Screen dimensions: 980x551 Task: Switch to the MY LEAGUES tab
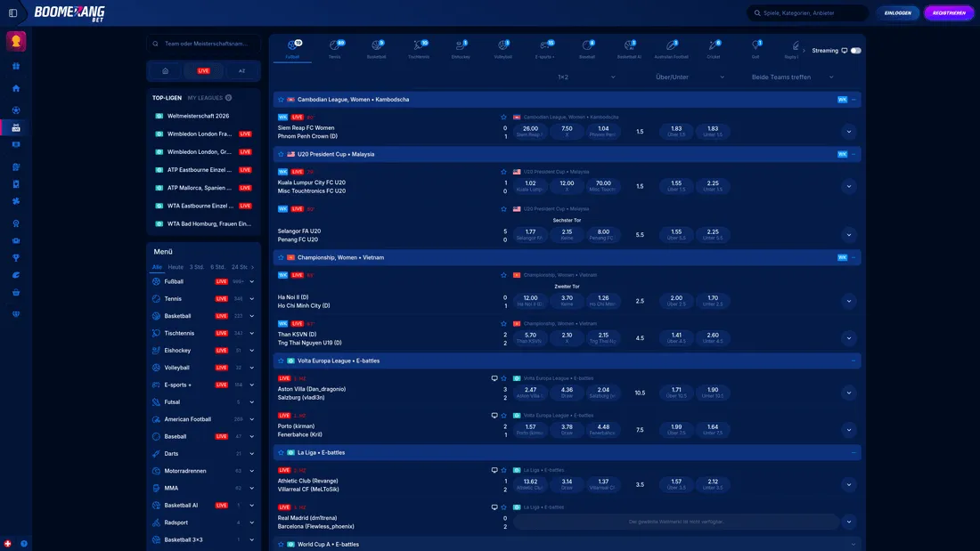(205, 97)
